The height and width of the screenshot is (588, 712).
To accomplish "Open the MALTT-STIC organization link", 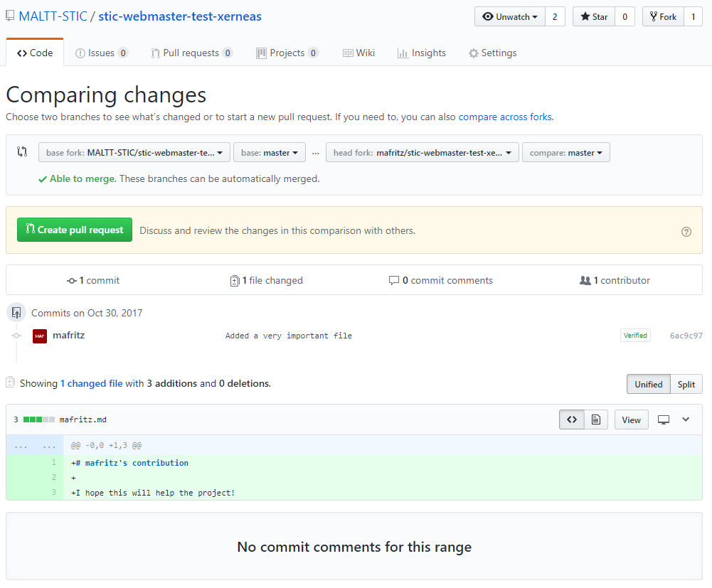I will pyautogui.click(x=53, y=16).
